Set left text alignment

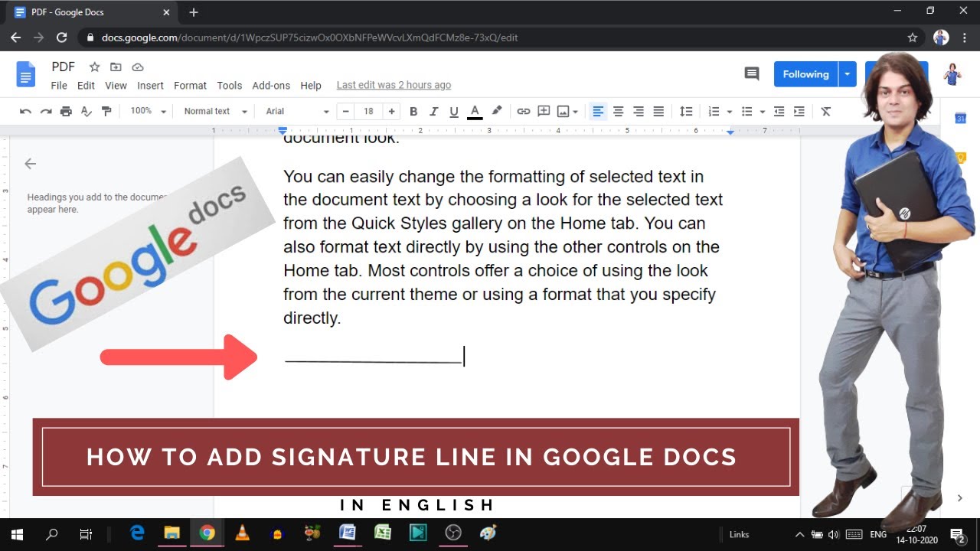(x=599, y=112)
